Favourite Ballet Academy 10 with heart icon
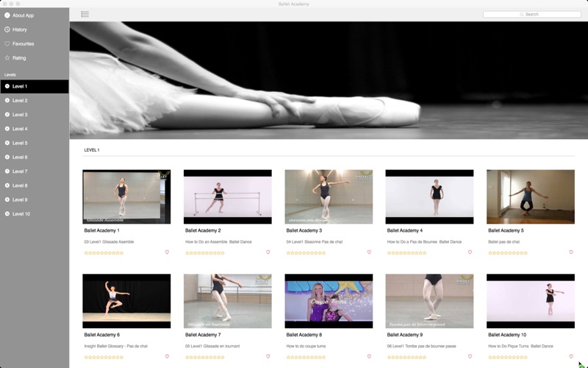 tap(571, 357)
